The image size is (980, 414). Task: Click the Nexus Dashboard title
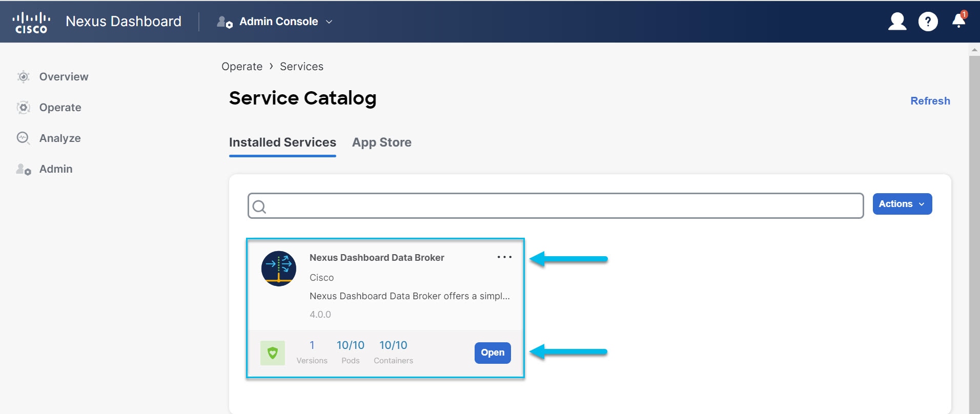point(124,22)
